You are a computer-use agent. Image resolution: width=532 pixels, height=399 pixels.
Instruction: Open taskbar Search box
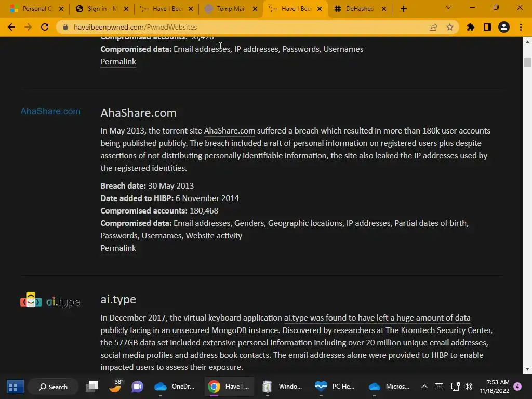click(53, 387)
